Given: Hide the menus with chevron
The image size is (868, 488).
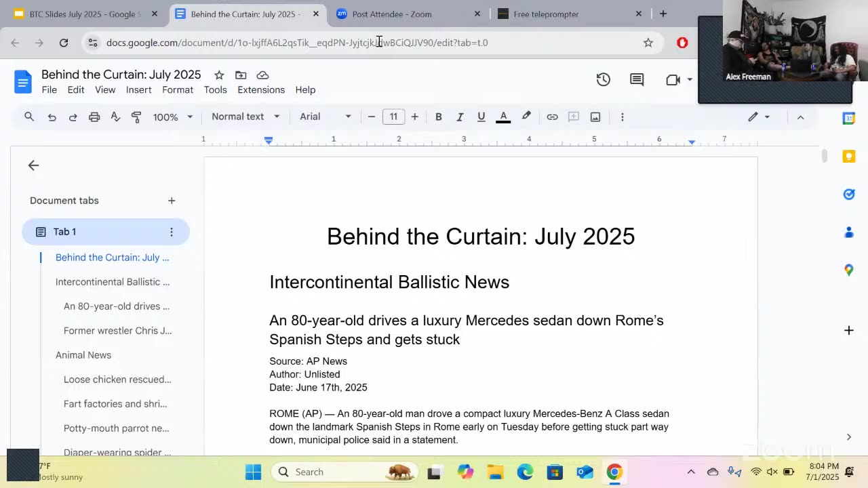Looking at the screenshot, I should (800, 117).
